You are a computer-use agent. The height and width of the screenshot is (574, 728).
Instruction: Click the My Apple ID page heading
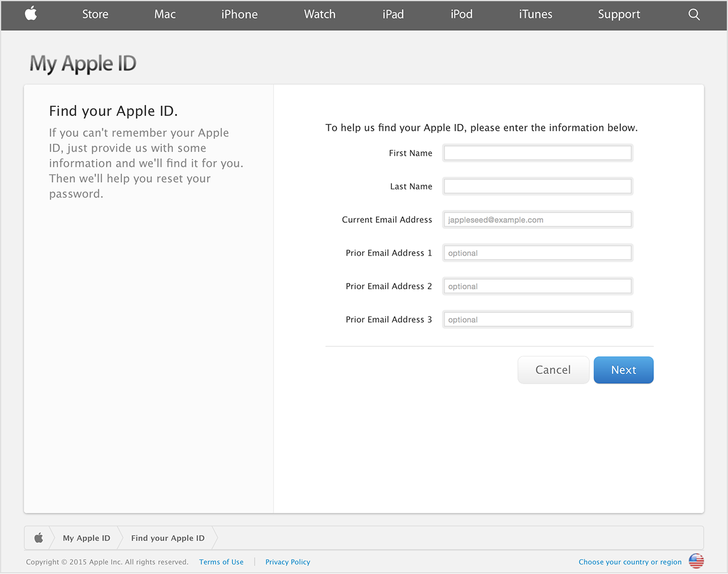pos(83,64)
